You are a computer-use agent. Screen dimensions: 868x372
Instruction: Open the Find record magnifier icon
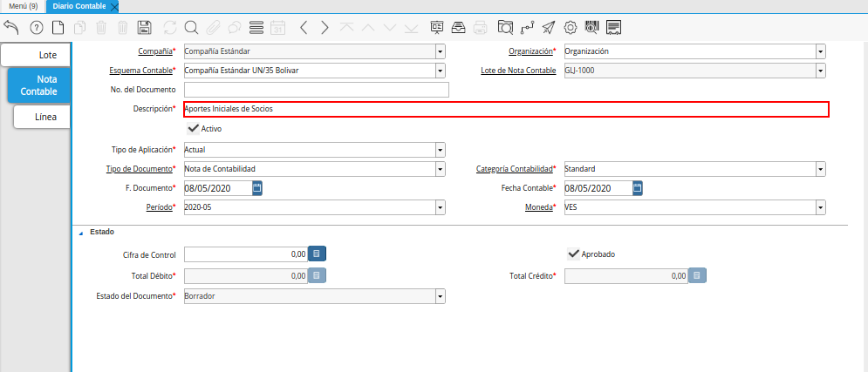click(192, 27)
